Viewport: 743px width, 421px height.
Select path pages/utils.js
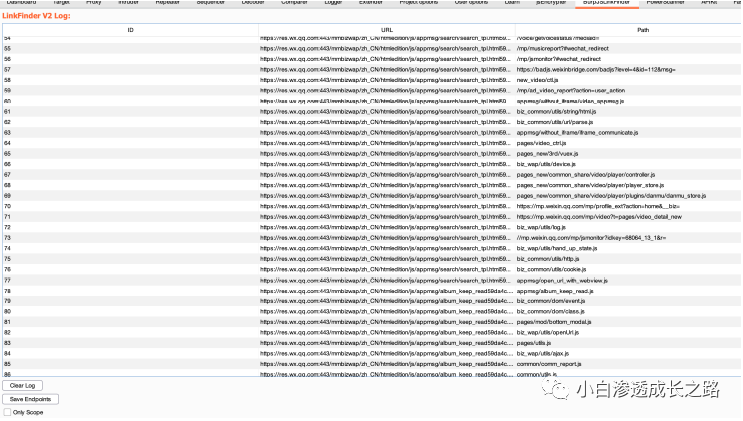click(x=534, y=343)
